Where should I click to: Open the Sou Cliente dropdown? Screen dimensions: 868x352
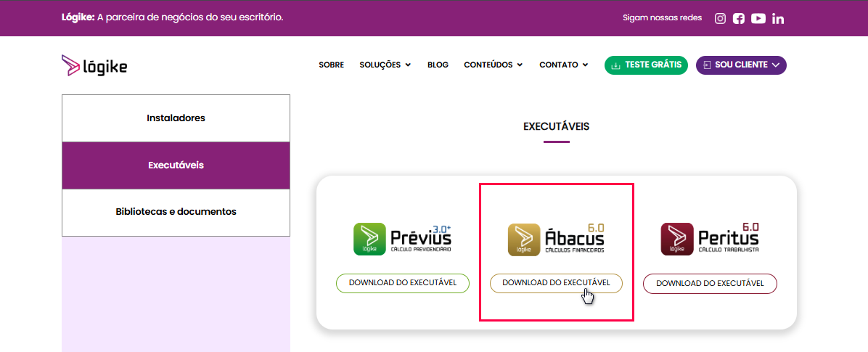(741, 65)
